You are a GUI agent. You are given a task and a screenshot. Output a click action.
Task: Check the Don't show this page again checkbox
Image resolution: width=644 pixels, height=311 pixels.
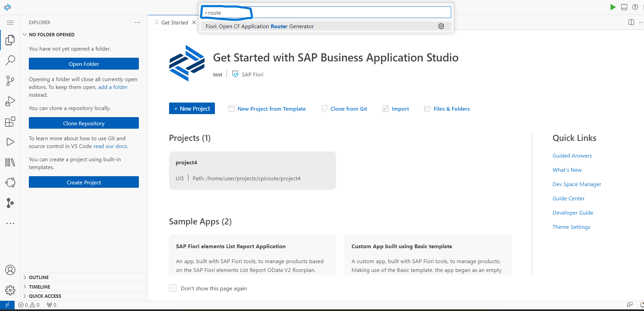pos(173,288)
